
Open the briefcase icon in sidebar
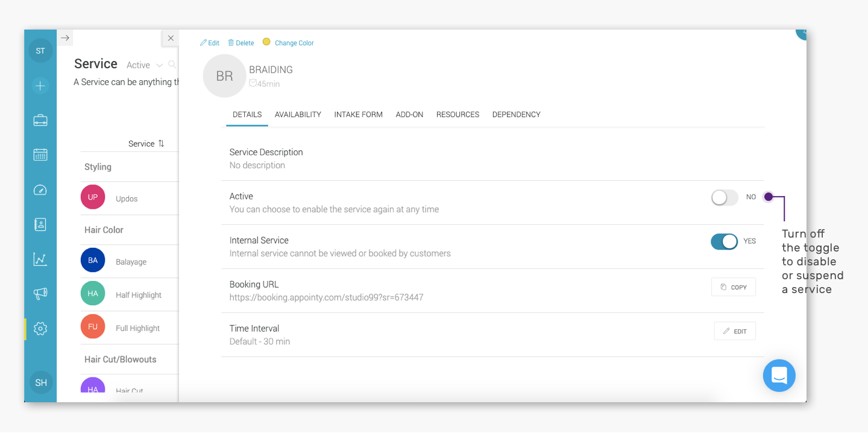(x=40, y=120)
